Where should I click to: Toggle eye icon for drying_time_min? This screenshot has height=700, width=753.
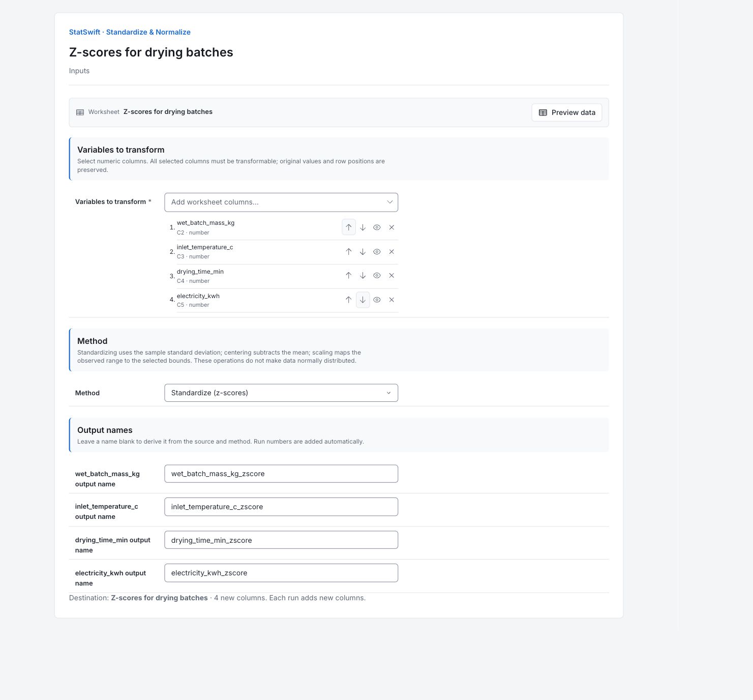point(377,276)
